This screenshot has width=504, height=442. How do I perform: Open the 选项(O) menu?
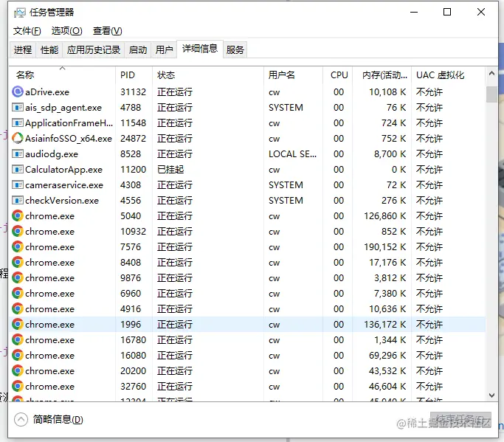[67, 31]
